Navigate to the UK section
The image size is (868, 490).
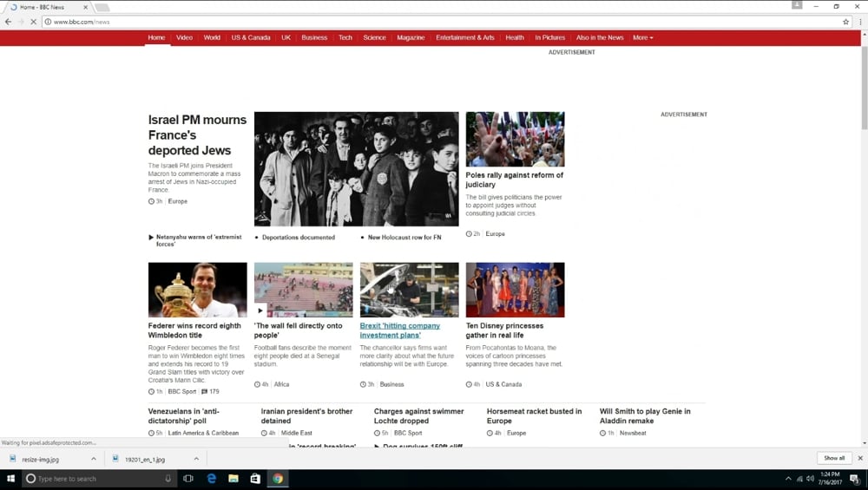point(286,37)
